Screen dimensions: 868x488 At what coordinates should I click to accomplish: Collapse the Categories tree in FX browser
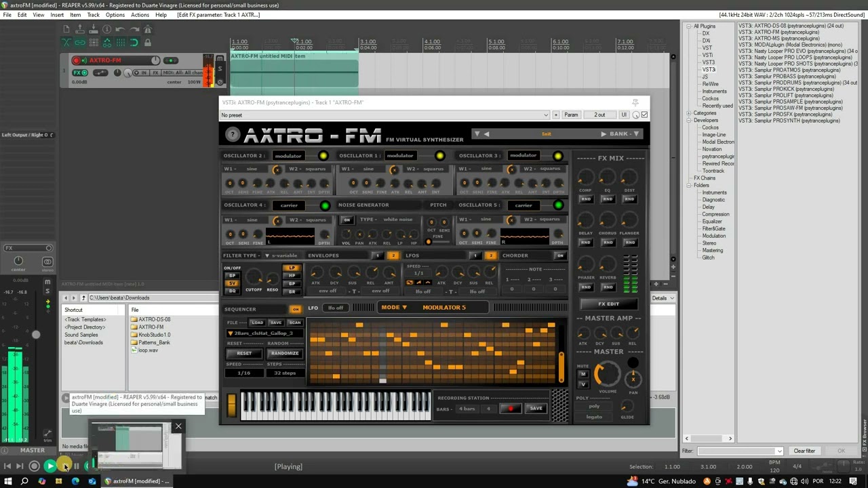coord(688,113)
